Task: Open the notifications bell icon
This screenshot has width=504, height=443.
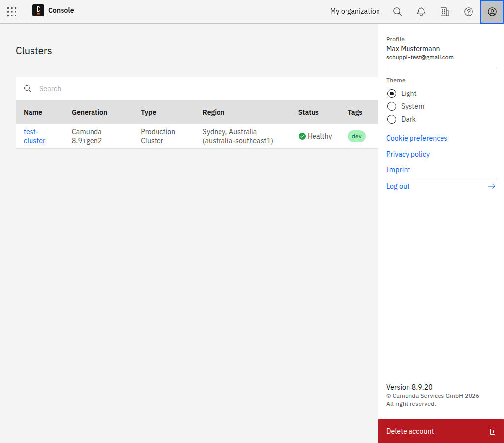Action: [x=421, y=12]
